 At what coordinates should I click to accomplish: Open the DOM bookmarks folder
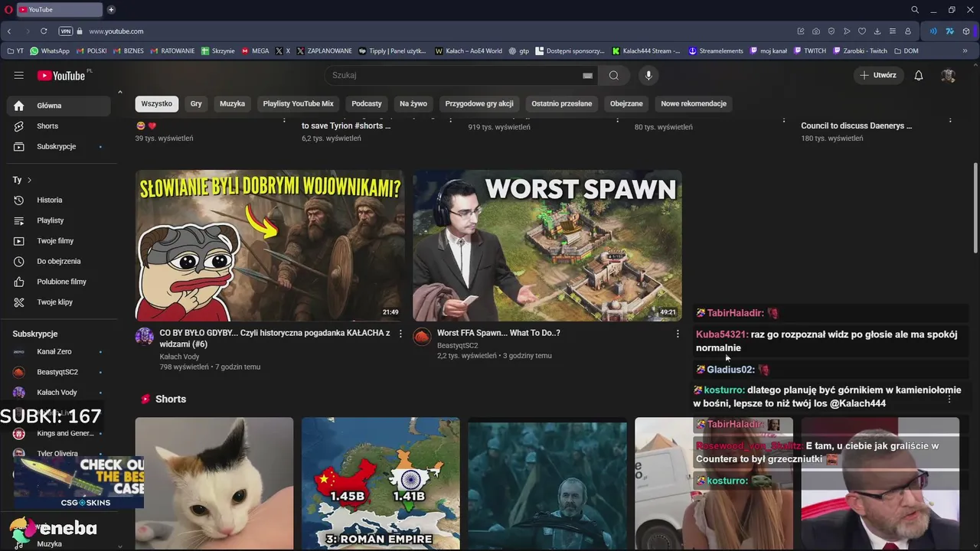tap(905, 51)
